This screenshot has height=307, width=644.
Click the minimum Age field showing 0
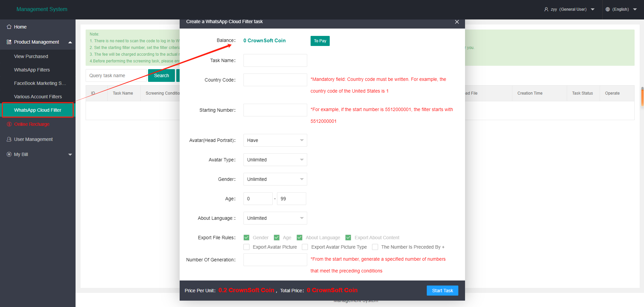[258, 199]
